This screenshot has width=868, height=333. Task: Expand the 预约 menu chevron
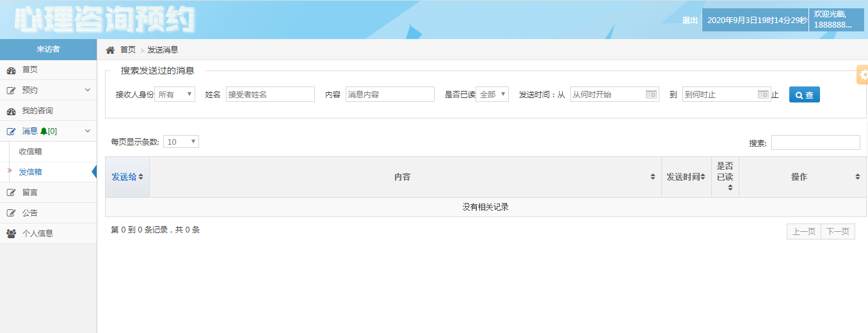pos(88,90)
